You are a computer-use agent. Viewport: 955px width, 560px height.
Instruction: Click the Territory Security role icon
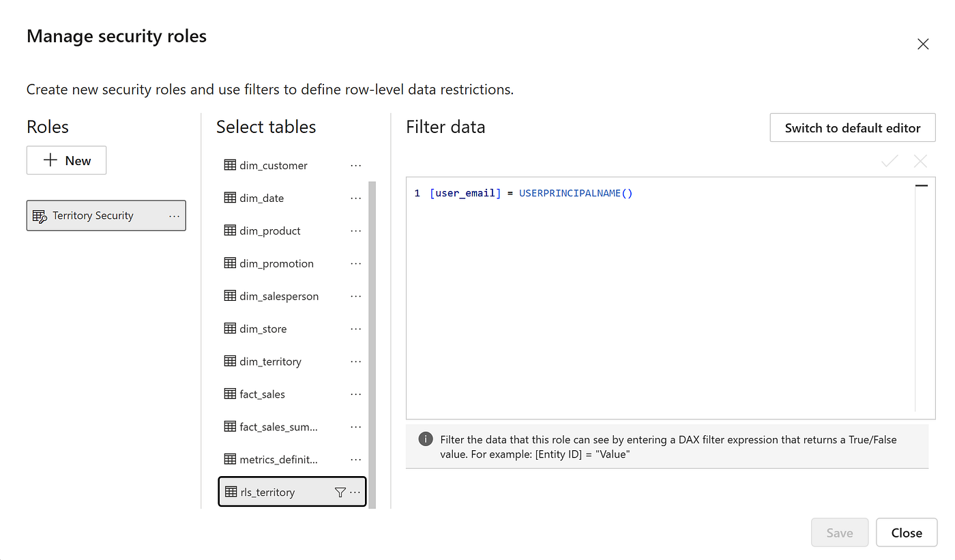click(40, 216)
